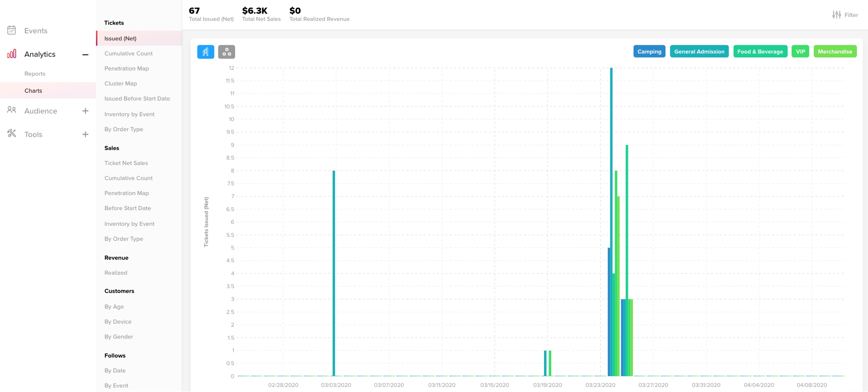This screenshot has height=392, width=868.
Task: Open Tickets Cumulative Count chart
Action: [x=128, y=54]
